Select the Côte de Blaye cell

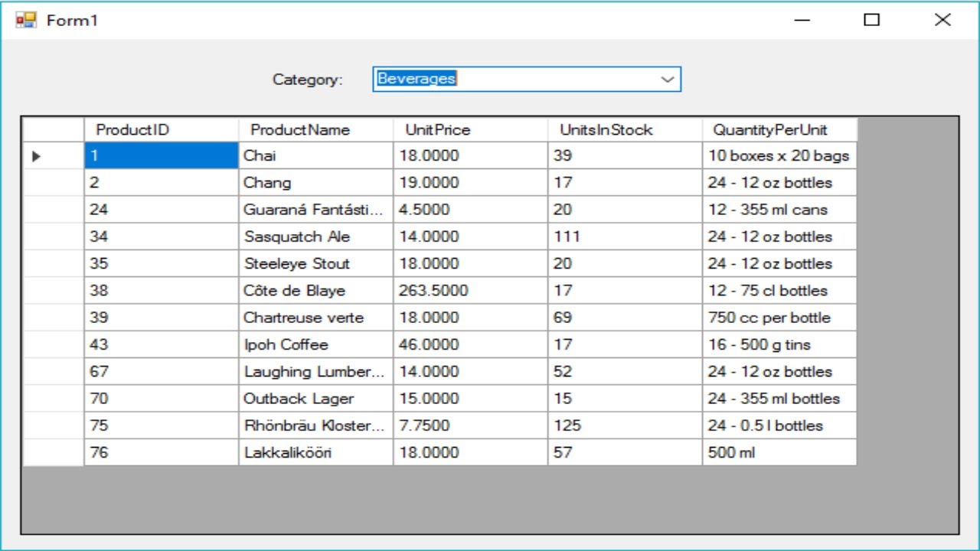pyautogui.click(x=316, y=291)
